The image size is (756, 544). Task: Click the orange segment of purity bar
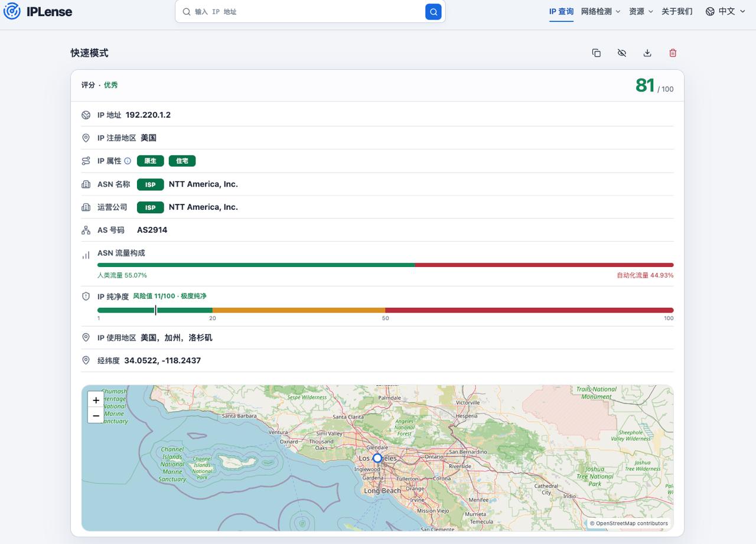(299, 310)
